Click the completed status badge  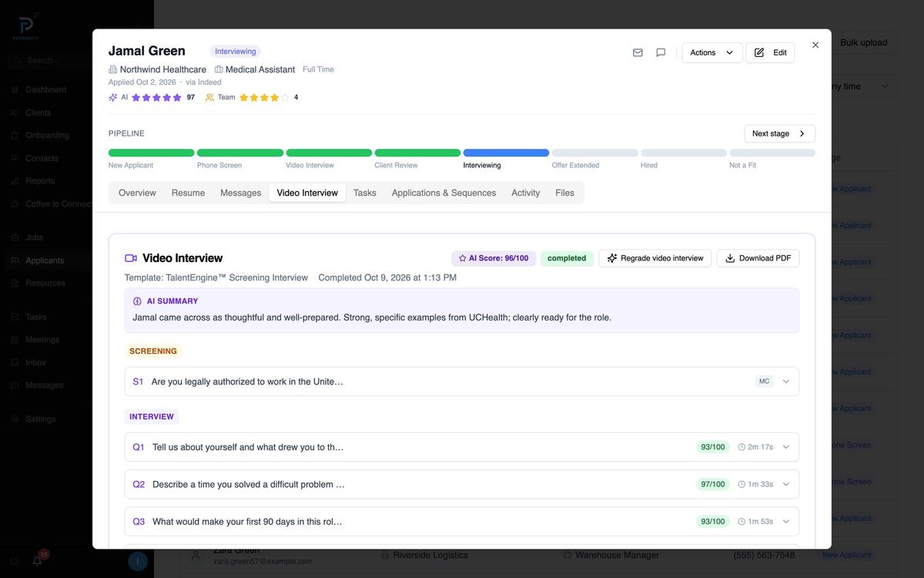567,258
